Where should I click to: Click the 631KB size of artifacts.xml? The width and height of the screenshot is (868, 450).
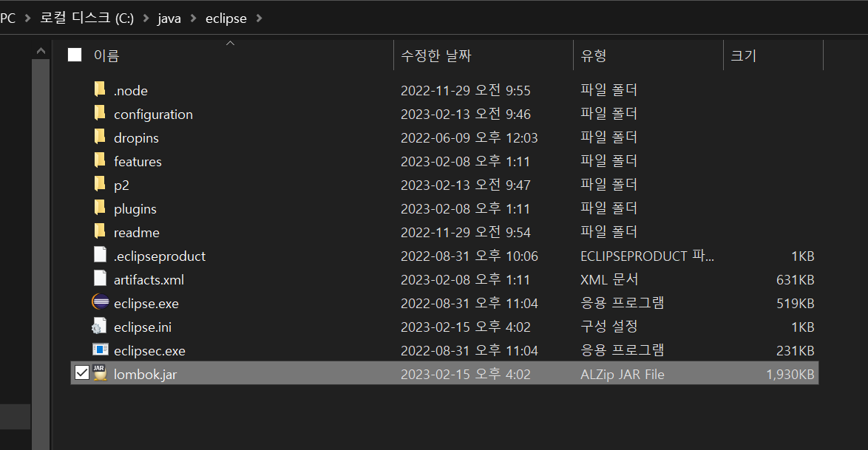(x=795, y=279)
